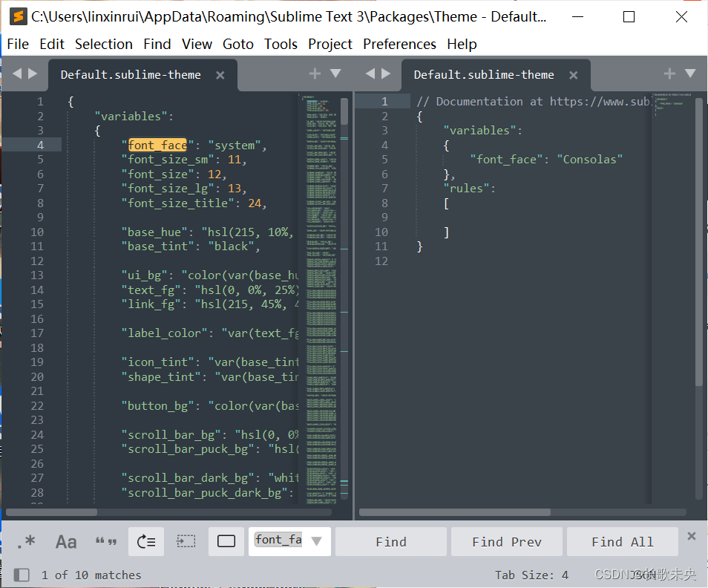Open tab list dropdown in left pane
This screenshot has width=708, height=588.
tap(335, 73)
